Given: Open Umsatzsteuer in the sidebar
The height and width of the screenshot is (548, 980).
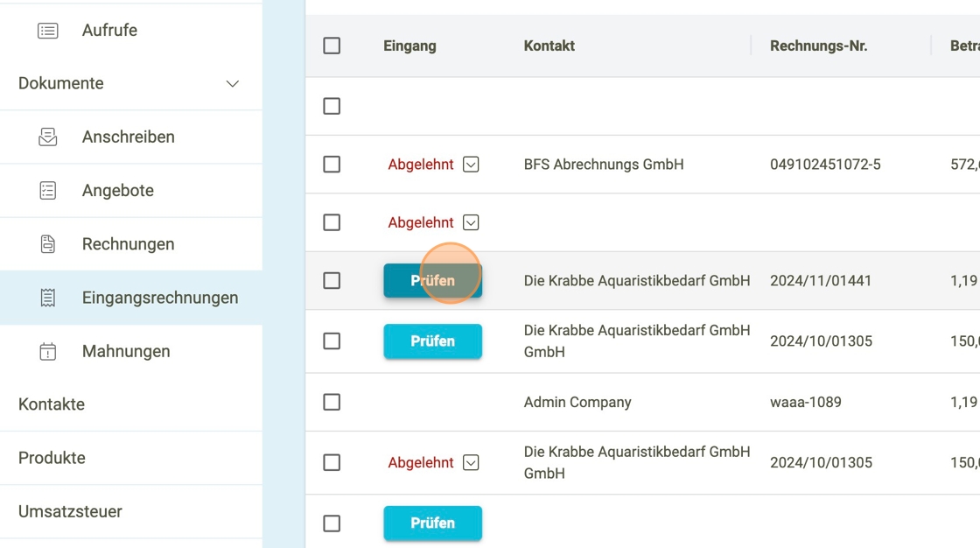Looking at the screenshot, I should [70, 511].
